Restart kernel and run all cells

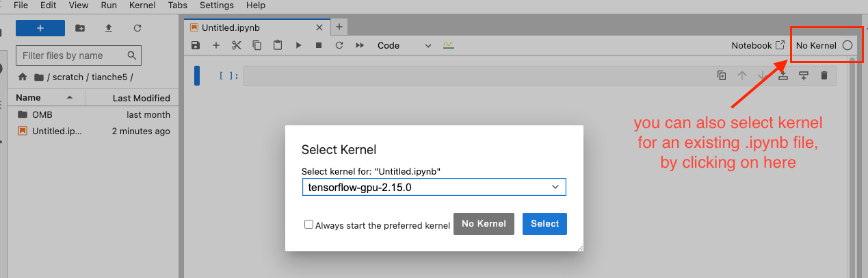click(x=360, y=45)
